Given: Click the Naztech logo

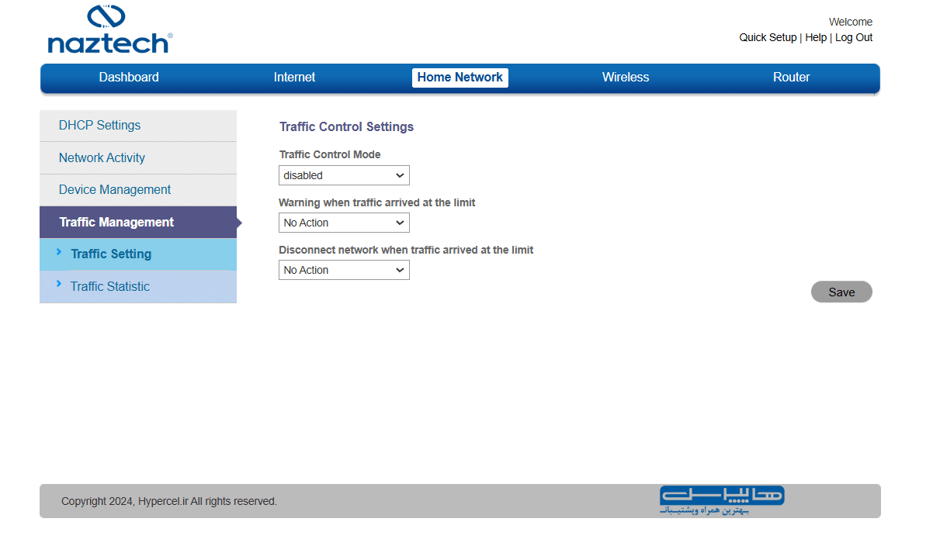Looking at the screenshot, I should (109, 29).
